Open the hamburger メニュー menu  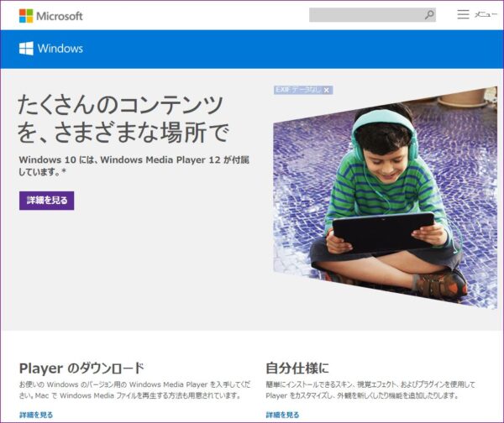coord(477,14)
